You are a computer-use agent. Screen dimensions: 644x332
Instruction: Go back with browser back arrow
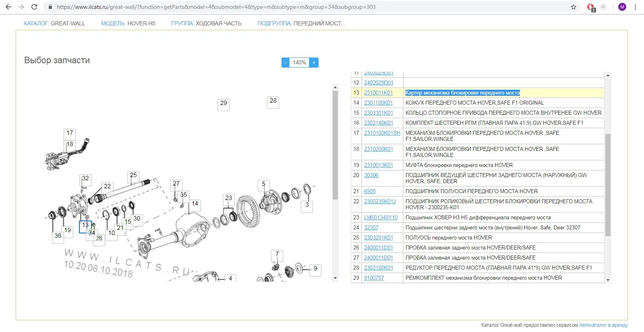click(x=8, y=7)
